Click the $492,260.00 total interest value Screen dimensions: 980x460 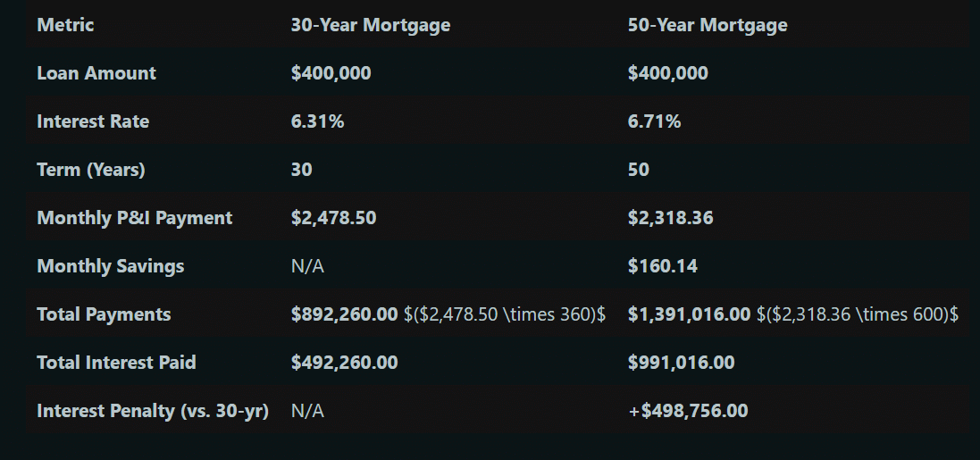(344, 363)
